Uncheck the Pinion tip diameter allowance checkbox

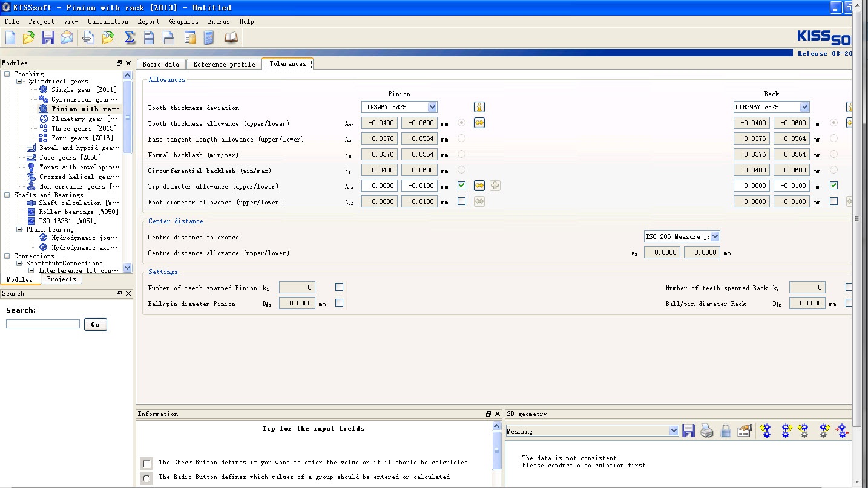[462, 186]
